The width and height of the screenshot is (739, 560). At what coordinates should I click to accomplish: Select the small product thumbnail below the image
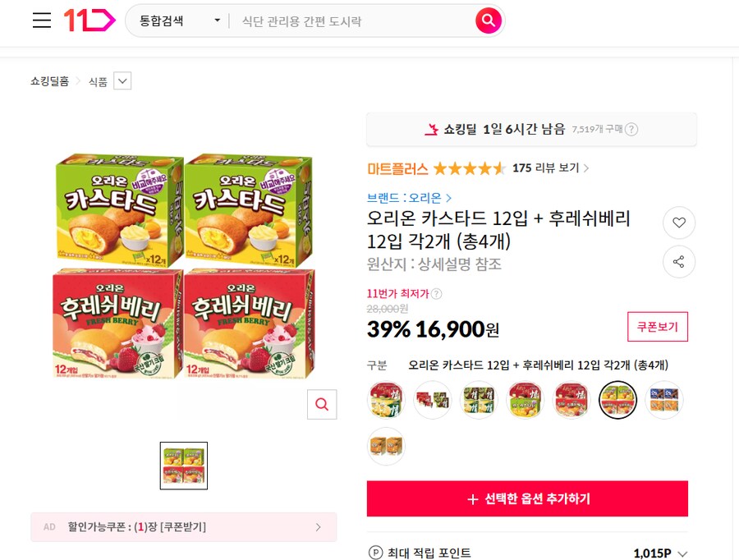[x=183, y=466]
